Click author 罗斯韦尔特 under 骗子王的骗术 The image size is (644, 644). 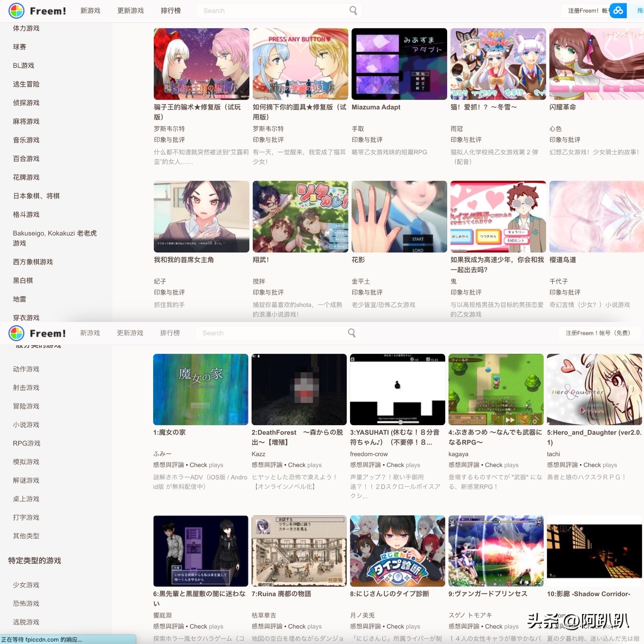169,129
